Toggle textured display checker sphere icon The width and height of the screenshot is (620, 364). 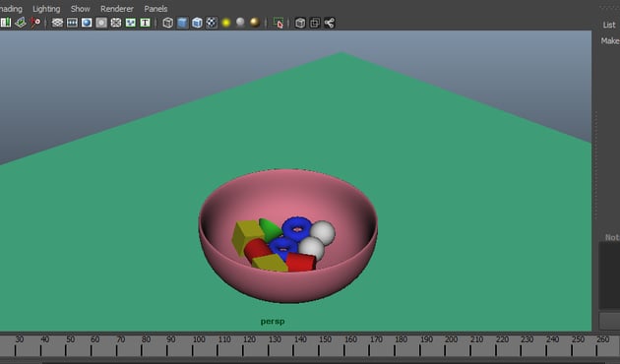coord(212,23)
